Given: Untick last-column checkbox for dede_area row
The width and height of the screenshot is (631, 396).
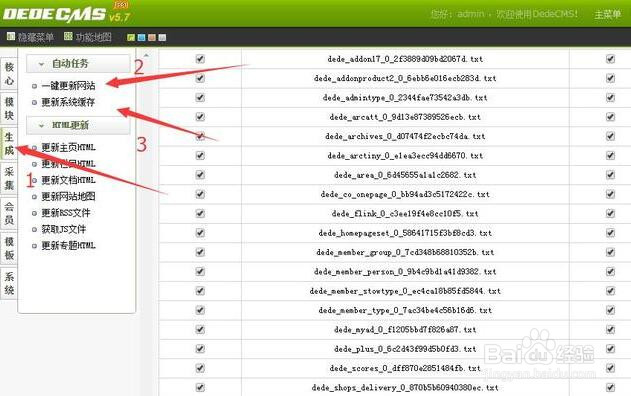Looking at the screenshot, I should pos(610,175).
